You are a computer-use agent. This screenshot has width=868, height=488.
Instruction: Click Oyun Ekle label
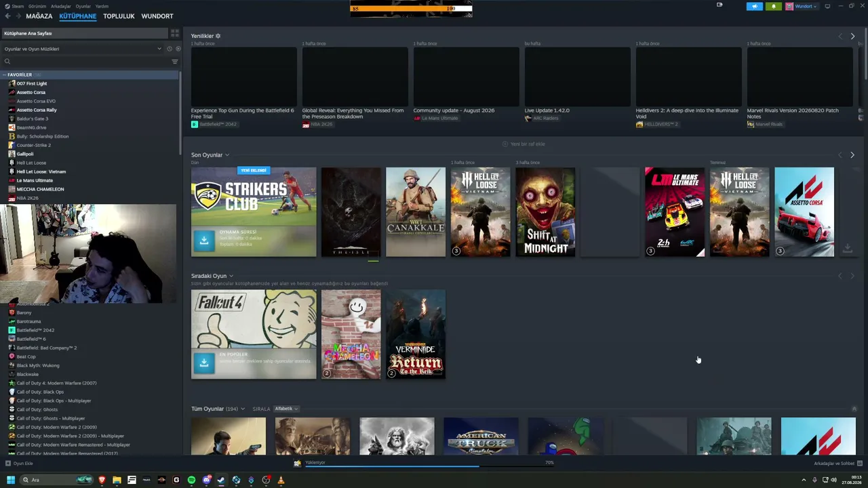click(x=23, y=464)
